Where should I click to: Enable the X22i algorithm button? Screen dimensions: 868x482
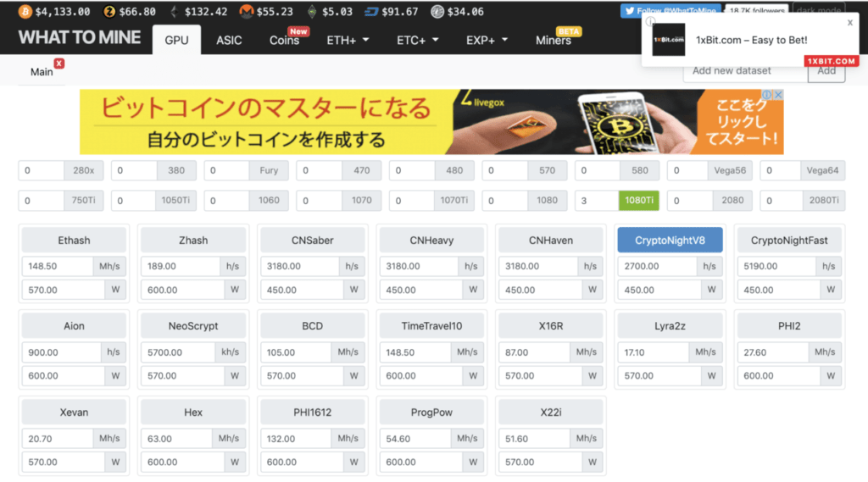coord(551,413)
